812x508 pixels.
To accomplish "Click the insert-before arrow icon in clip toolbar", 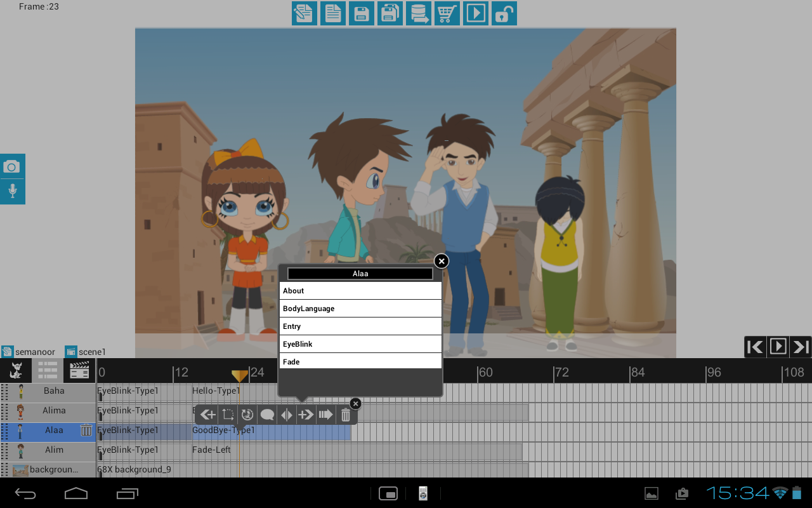I will [x=207, y=415].
